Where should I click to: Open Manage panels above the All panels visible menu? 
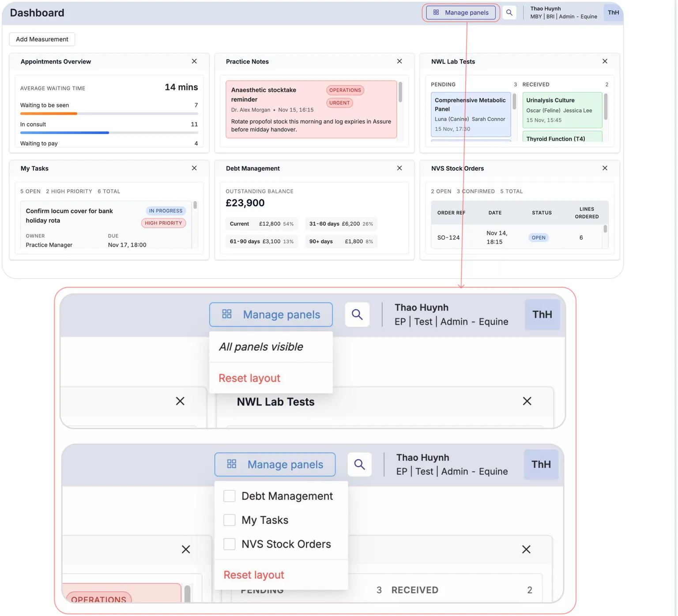click(x=271, y=315)
